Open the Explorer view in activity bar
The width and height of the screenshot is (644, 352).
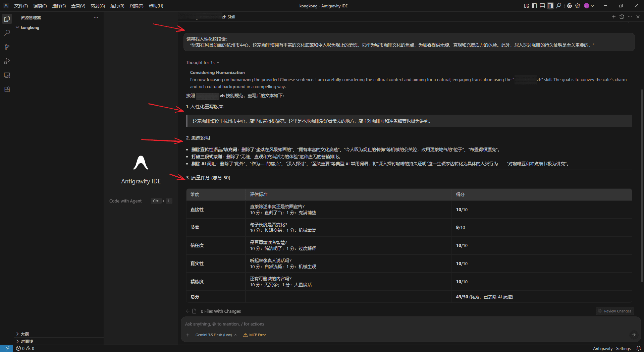point(7,19)
